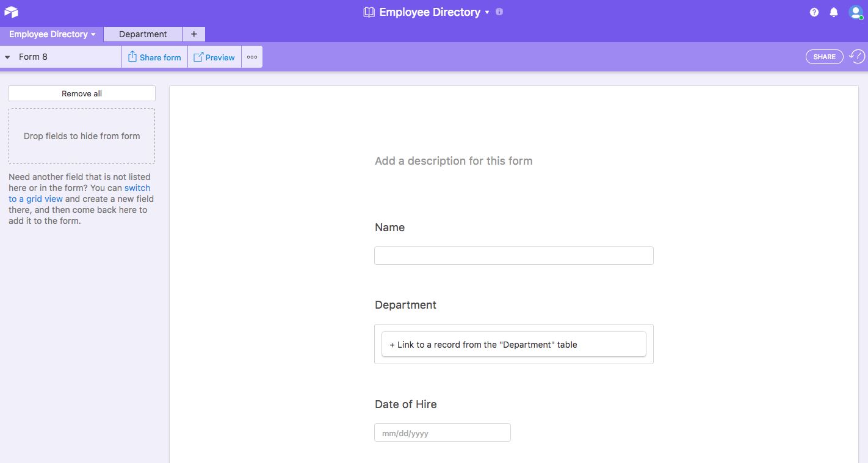Click the SHARE button
The image size is (868, 463).
(x=824, y=57)
